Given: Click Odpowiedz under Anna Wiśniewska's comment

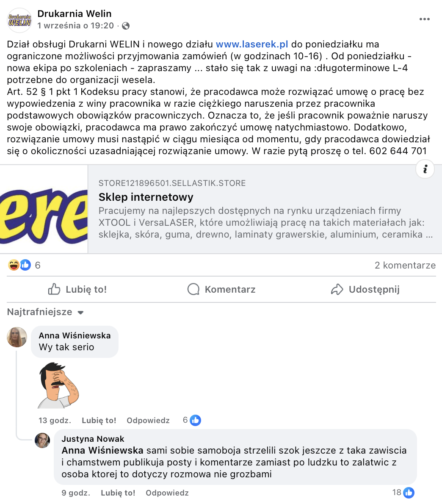Looking at the screenshot, I should pos(148,421).
